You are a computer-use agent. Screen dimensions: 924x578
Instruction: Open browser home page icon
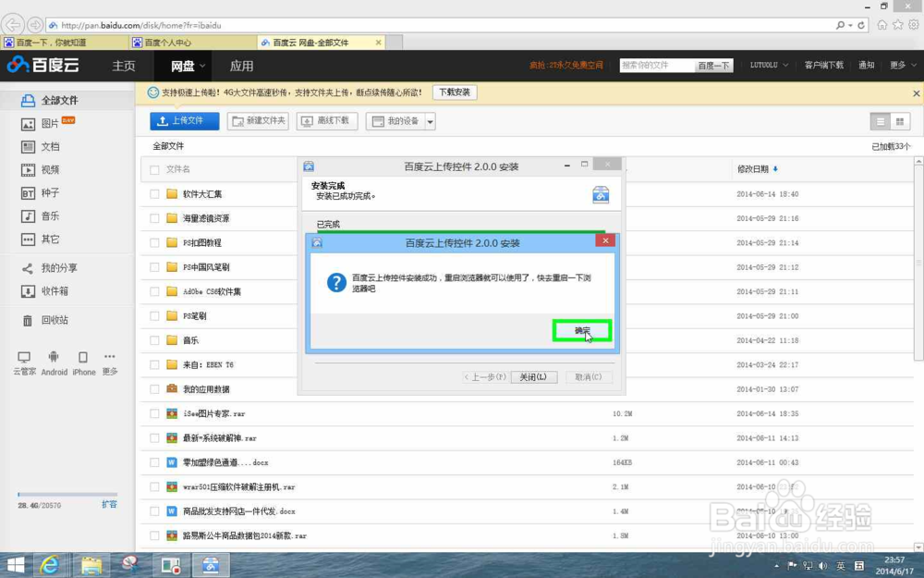[882, 25]
